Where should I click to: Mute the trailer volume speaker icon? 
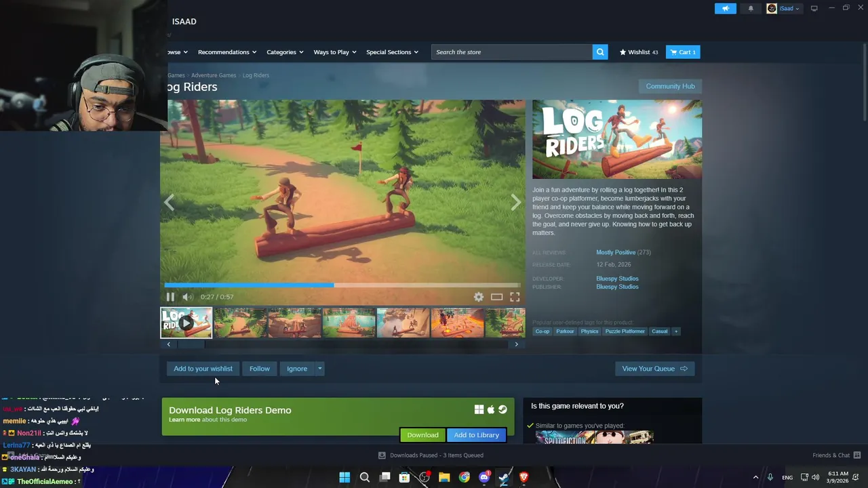[x=188, y=297]
